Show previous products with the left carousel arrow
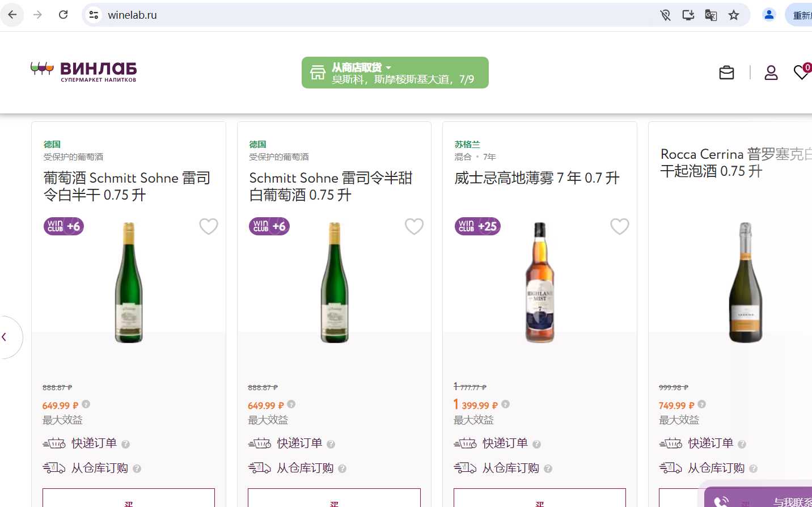This screenshot has width=812, height=507. click(6, 337)
